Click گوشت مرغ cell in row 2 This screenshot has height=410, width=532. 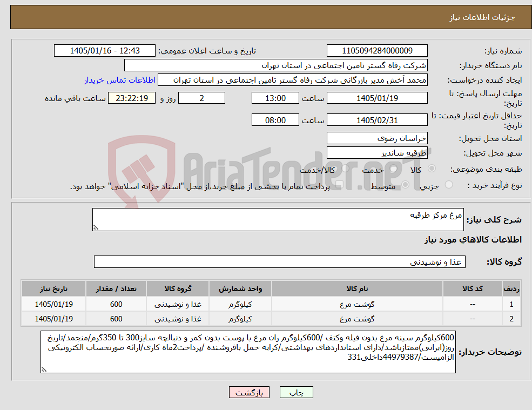357,319
